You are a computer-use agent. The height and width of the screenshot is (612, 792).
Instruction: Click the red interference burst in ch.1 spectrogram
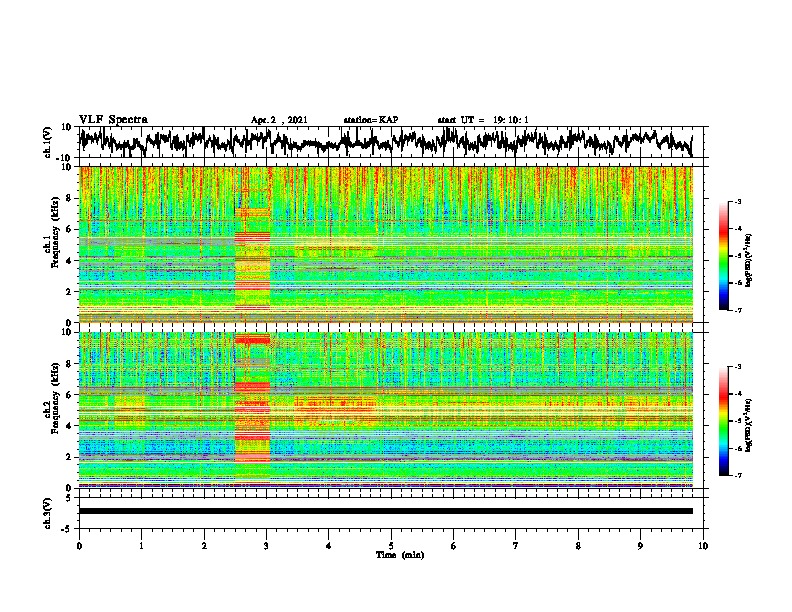click(252, 244)
